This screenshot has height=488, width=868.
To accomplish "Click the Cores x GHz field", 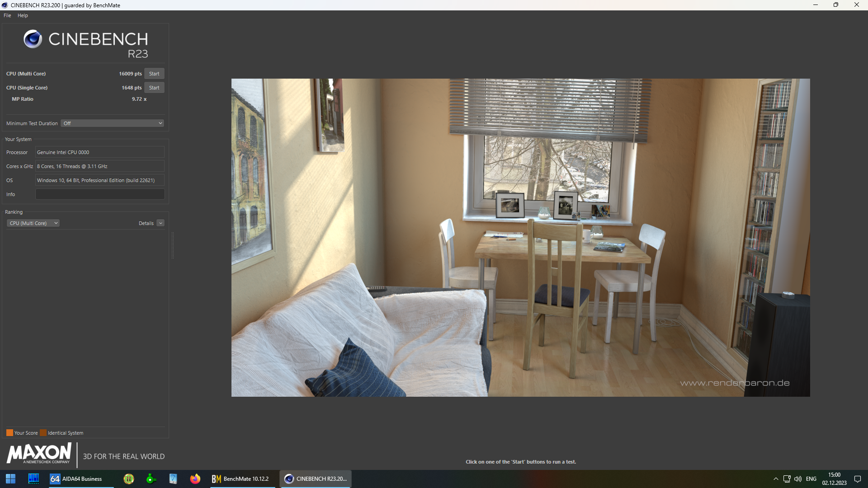I will point(100,166).
